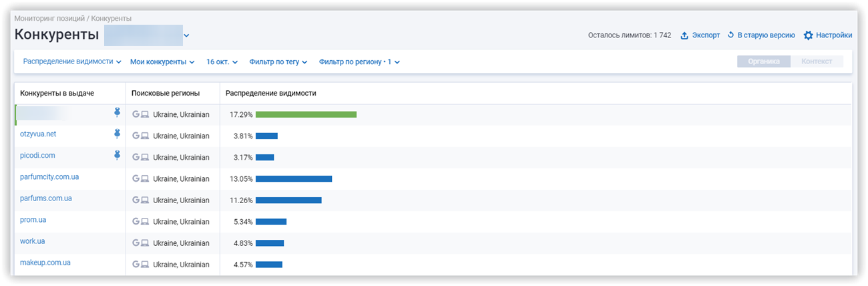This screenshot has width=868, height=286.
Task: Click Осталось лимитов: 1 742 text
Action: 630,35
